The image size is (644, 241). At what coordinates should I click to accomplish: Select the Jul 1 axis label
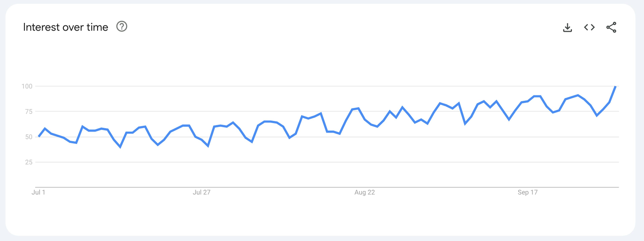click(39, 192)
